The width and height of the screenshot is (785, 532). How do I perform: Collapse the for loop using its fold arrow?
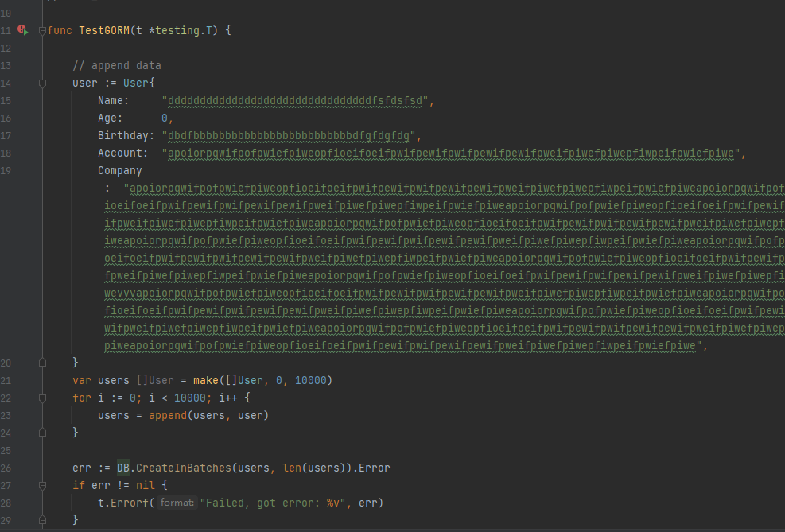(x=42, y=398)
